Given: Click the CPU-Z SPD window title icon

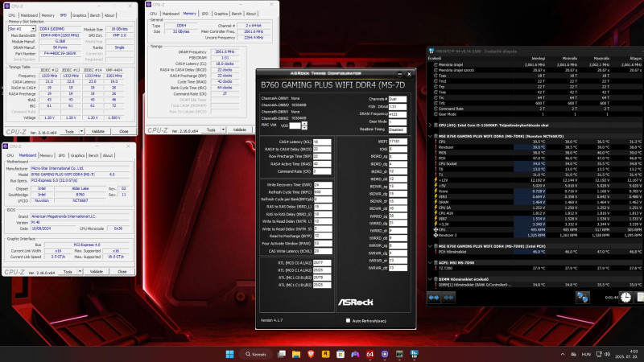Looking at the screenshot, I should tap(7, 6).
